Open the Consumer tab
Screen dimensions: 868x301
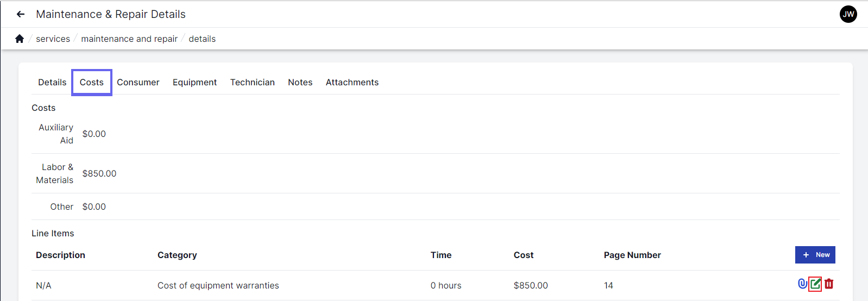click(138, 82)
